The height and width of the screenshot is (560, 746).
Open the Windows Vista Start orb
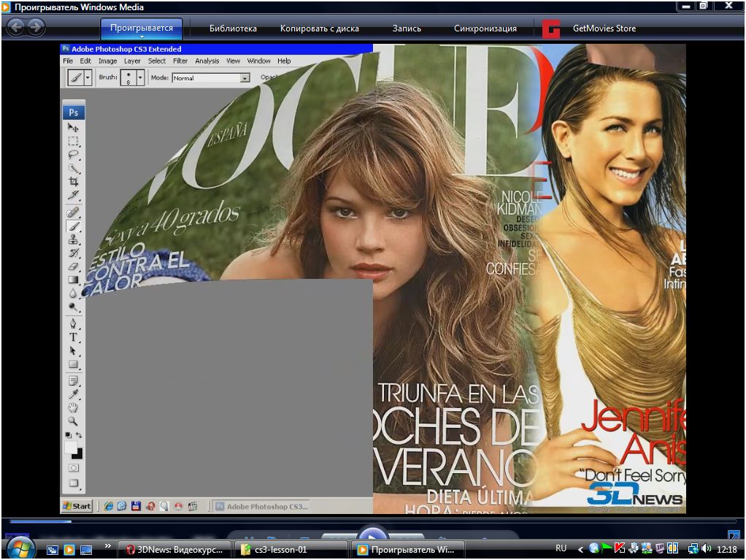click(x=20, y=548)
